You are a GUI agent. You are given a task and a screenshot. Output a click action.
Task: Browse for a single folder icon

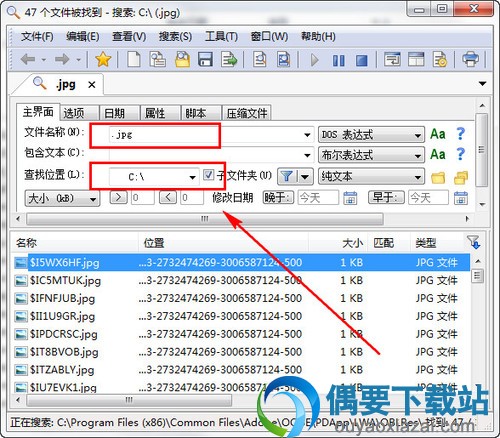click(438, 178)
